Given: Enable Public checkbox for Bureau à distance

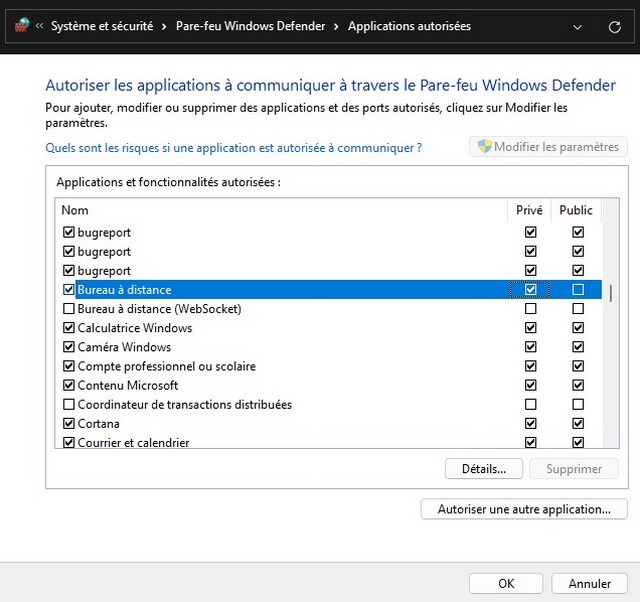Looking at the screenshot, I should pyautogui.click(x=578, y=290).
